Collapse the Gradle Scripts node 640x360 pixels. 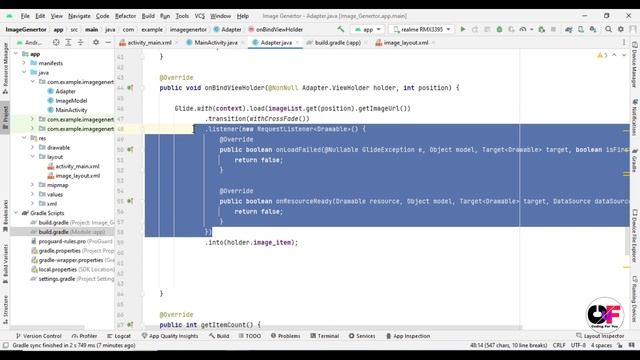(x=16, y=213)
